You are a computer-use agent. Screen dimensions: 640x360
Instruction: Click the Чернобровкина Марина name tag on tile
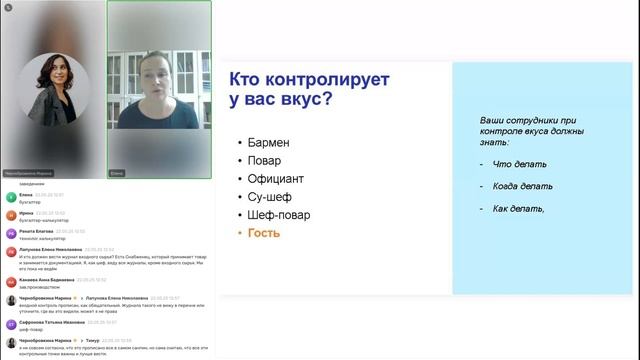(x=29, y=173)
